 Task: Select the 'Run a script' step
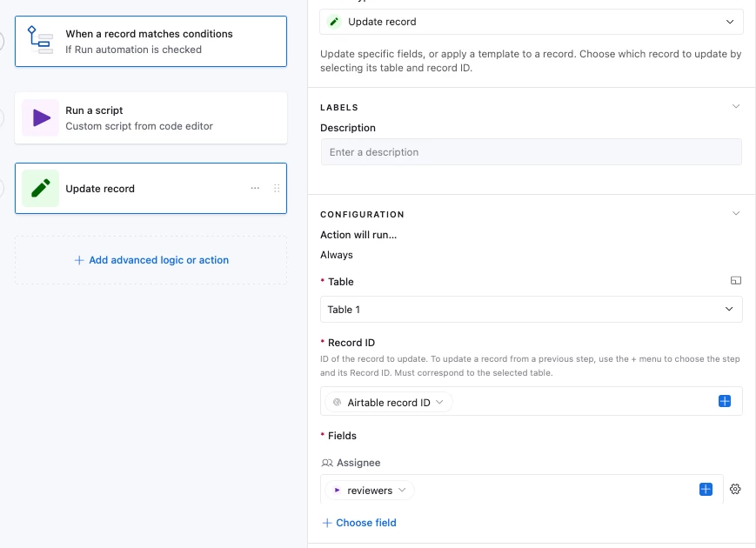click(x=151, y=117)
